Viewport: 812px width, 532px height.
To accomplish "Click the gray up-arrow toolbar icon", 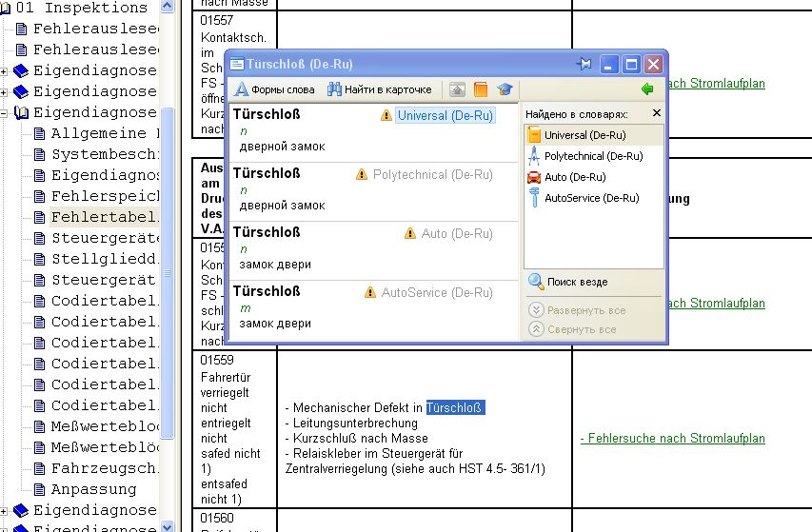I will tap(457, 89).
